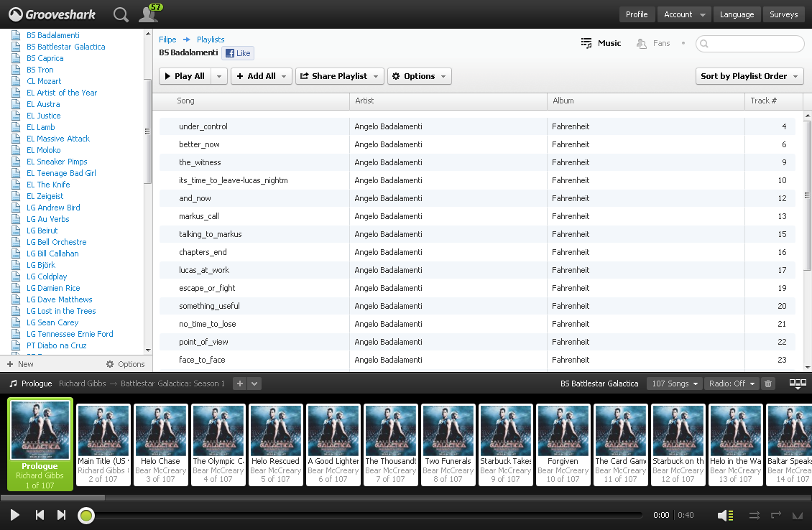This screenshot has width=812, height=530.
Task: Open EL Massive Attack playlist
Action: (58, 139)
